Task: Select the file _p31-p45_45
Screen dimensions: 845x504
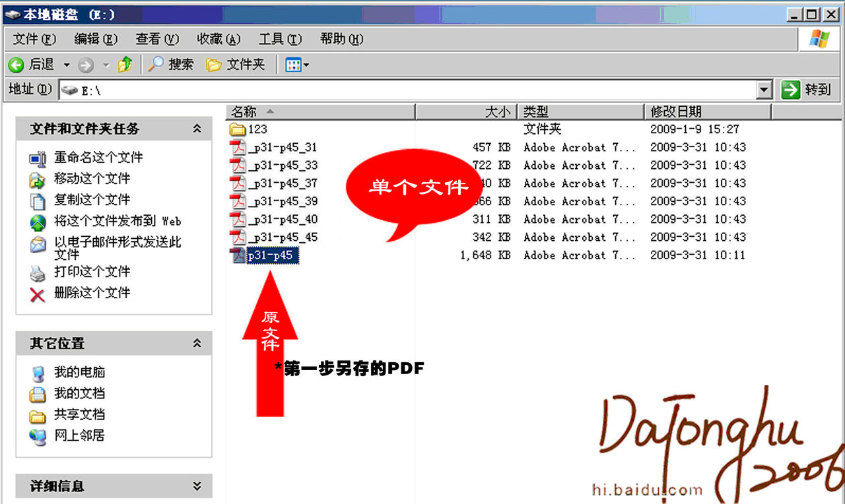Action: pos(283,237)
